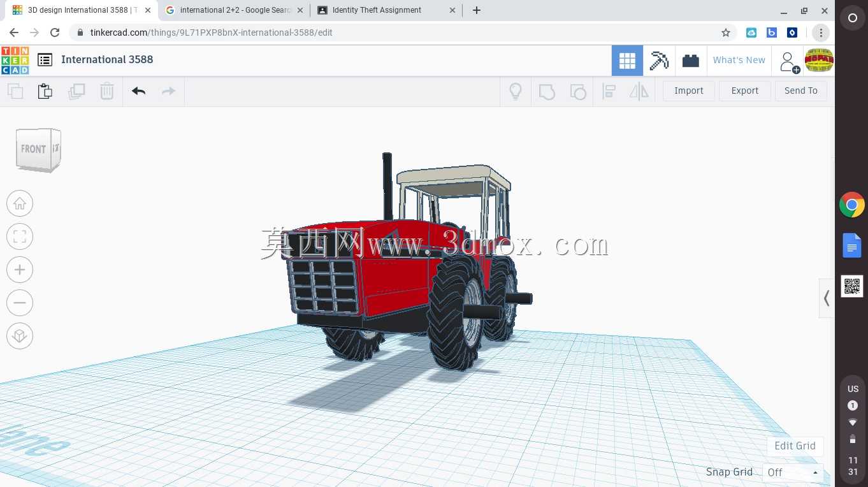
Task: Click the Edit Grid button
Action: pyautogui.click(x=795, y=446)
